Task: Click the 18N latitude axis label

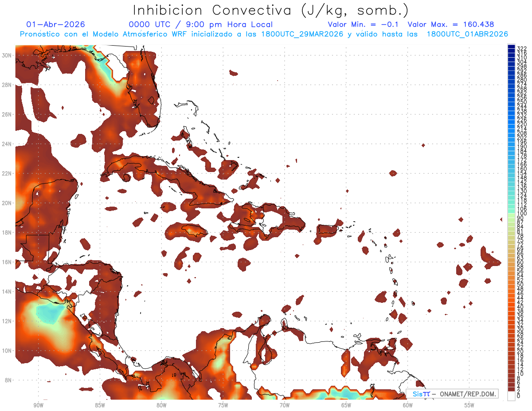Action: pos(7,232)
